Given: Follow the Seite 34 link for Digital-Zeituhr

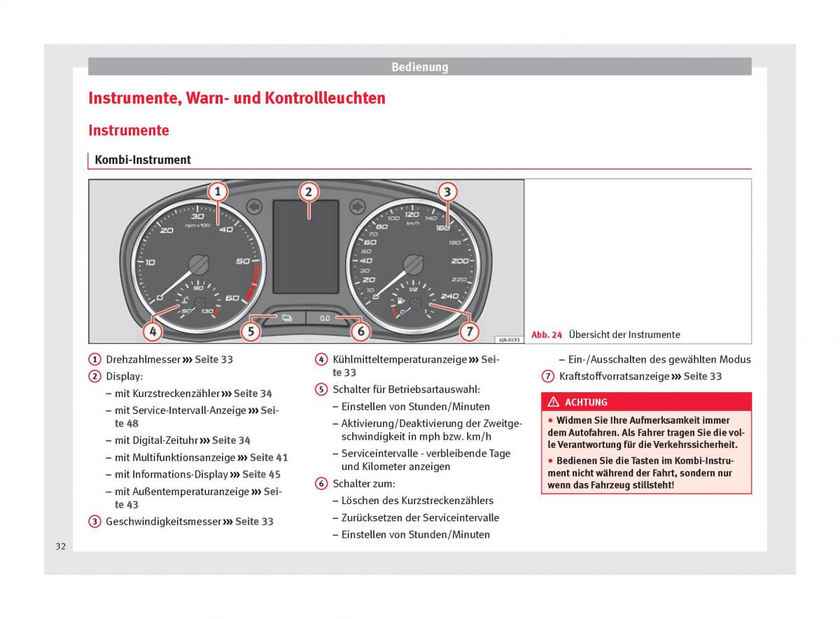Looking at the screenshot, I should click(x=231, y=440).
